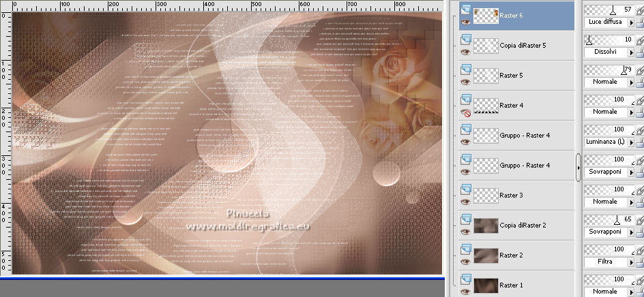This screenshot has width=644, height=297.
Task: Click the lock transparency icon for Raster 3
Action: pos(641,202)
